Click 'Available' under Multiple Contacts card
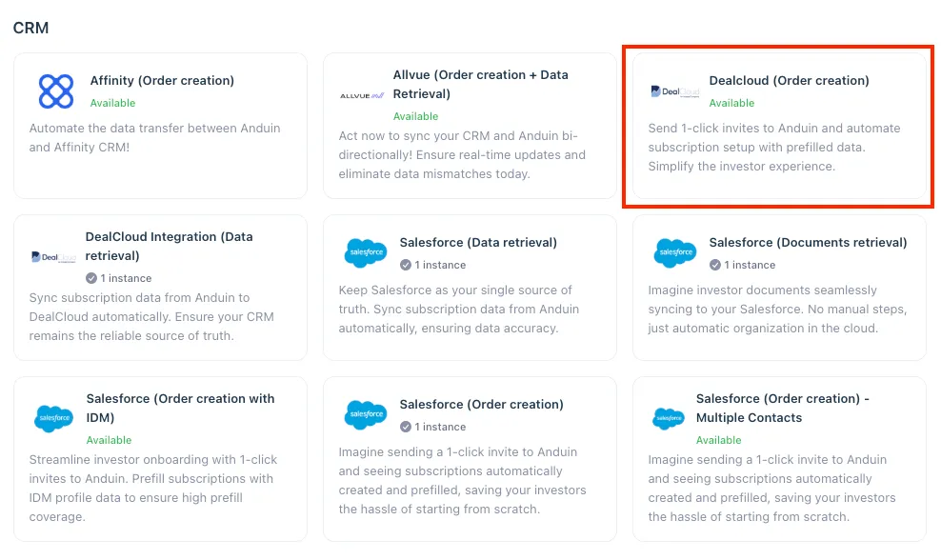 pos(718,440)
